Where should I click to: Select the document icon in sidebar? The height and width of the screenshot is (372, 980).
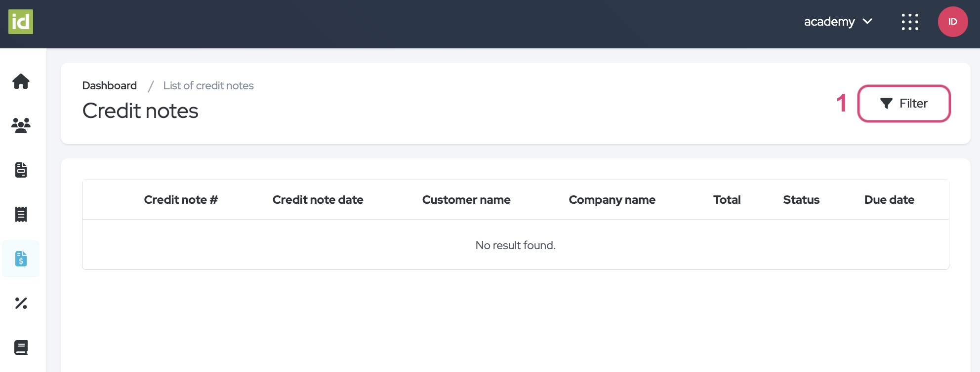21,170
